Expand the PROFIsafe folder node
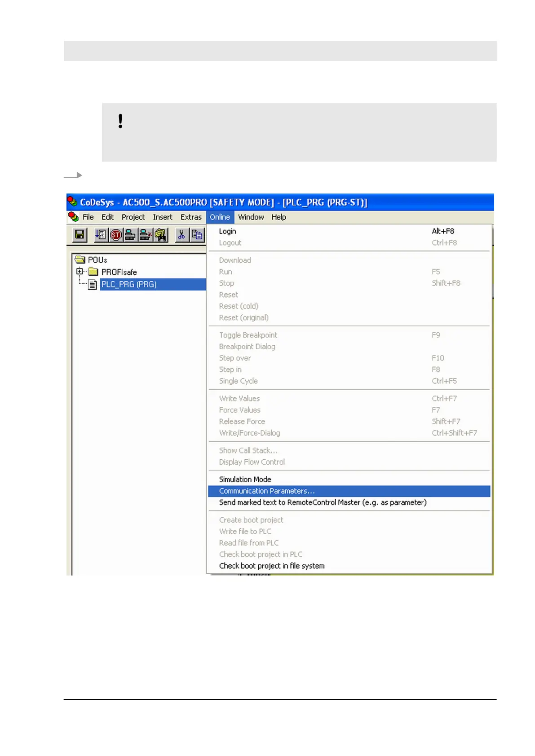 click(x=80, y=271)
